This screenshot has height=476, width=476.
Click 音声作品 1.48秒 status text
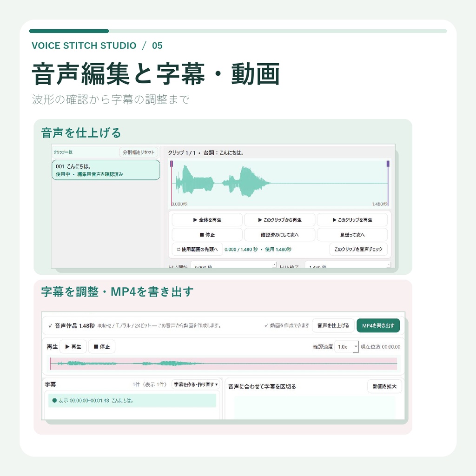[75, 326]
